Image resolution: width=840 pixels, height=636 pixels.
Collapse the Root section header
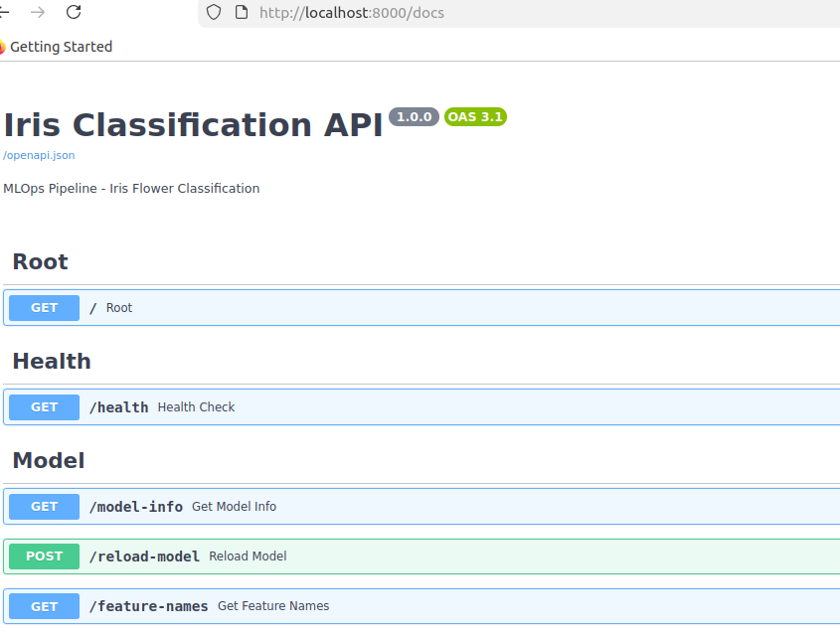(40, 262)
